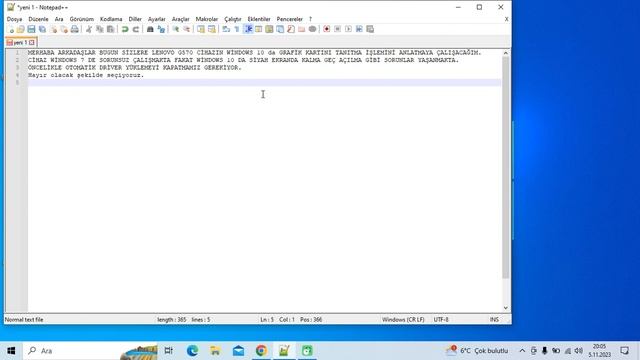The height and width of the screenshot is (360, 640).
Task: Open the Çalıştır menu
Action: point(233,19)
